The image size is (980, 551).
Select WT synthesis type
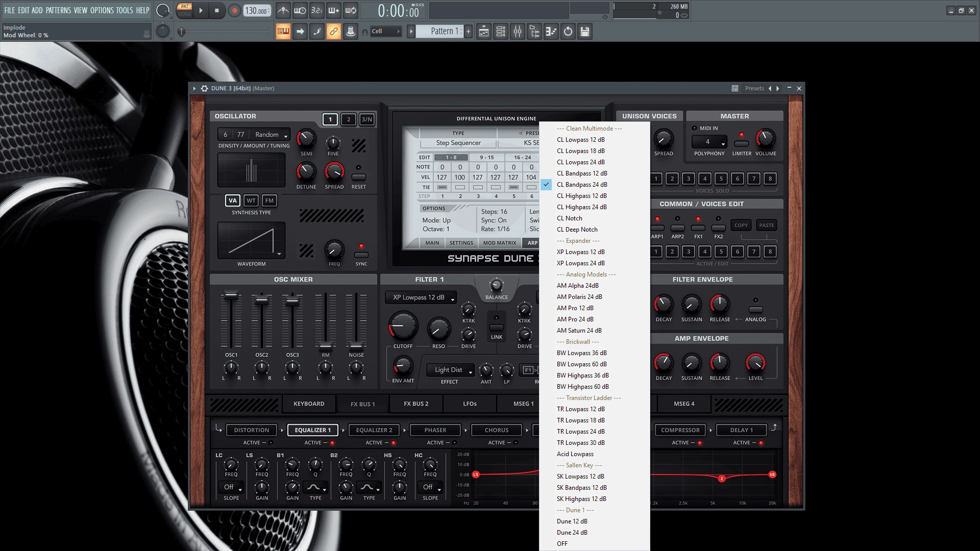[251, 201]
